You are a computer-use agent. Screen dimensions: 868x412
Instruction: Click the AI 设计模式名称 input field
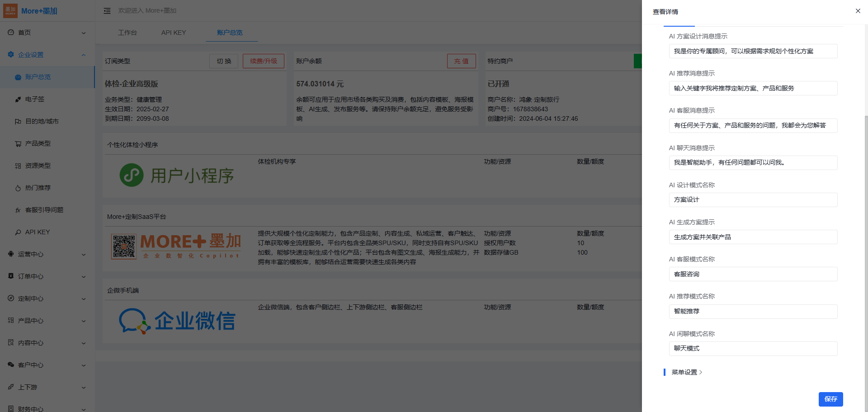[x=753, y=200]
